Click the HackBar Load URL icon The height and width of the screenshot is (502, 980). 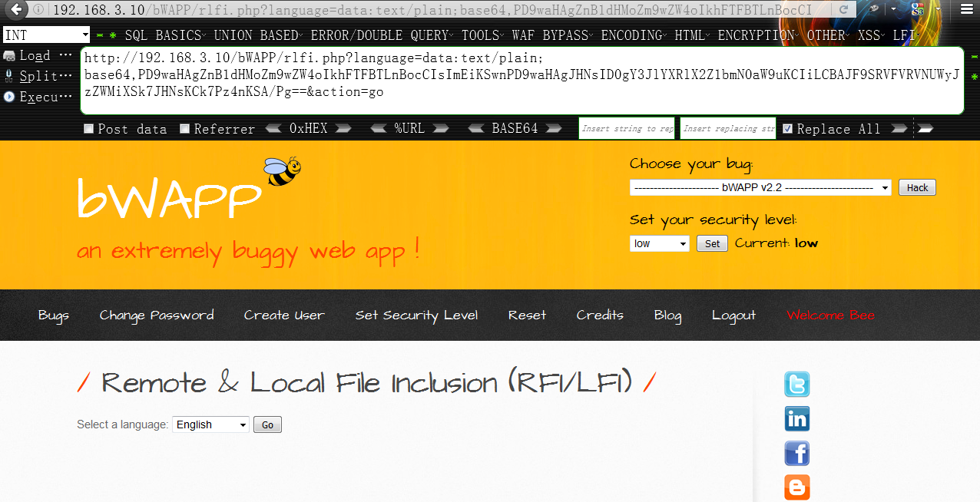coord(9,55)
